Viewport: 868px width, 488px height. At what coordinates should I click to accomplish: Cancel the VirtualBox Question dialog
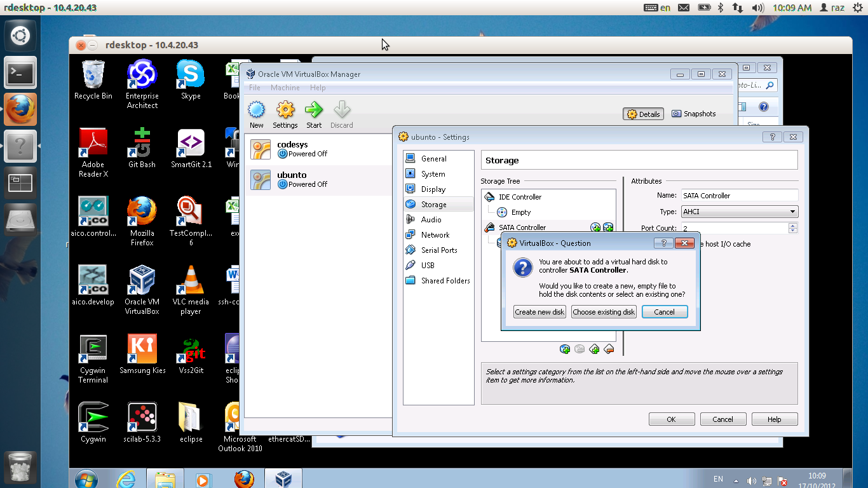pyautogui.click(x=665, y=312)
